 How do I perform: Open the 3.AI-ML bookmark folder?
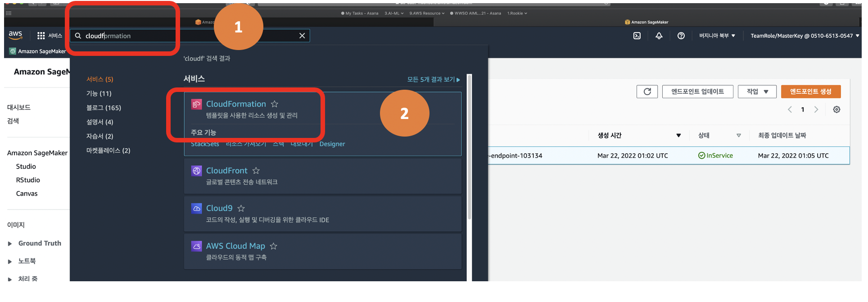[x=394, y=14]
